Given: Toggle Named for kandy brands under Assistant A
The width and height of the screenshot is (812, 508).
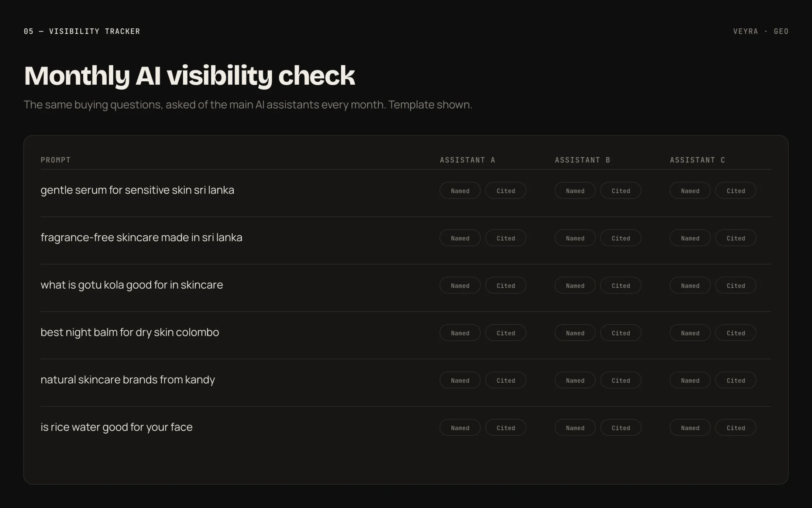Looking at the screenshot, I should [460, 380].
